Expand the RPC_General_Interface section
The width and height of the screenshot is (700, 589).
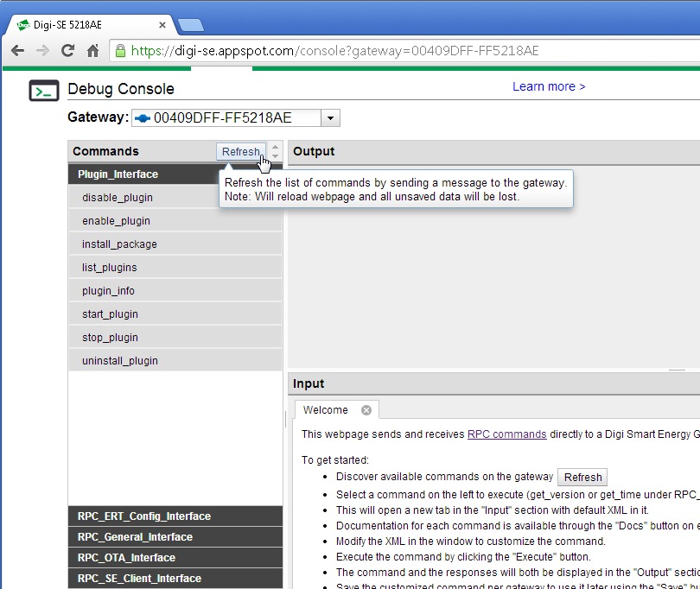[135, 537]
